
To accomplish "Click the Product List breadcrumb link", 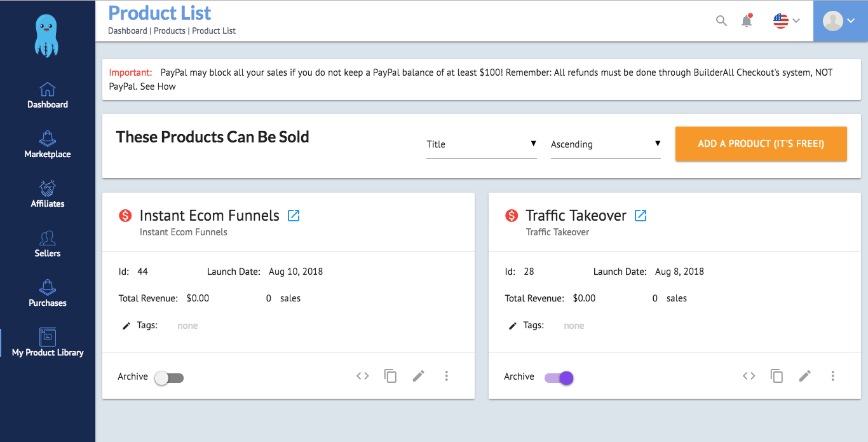I will tap(214, 31).
